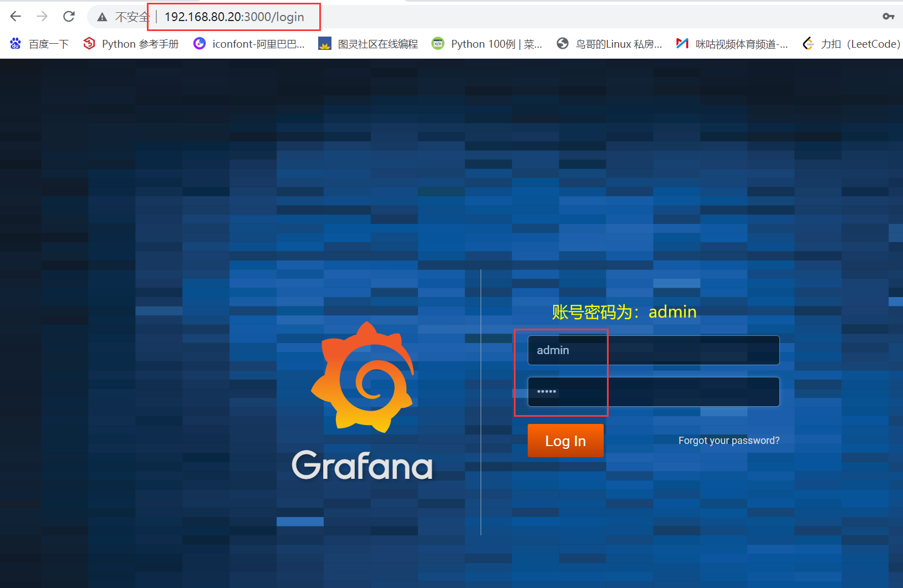Click the not-secure warning triangle icon
Viewport: 903px width, 588px height.
[102, 17]
